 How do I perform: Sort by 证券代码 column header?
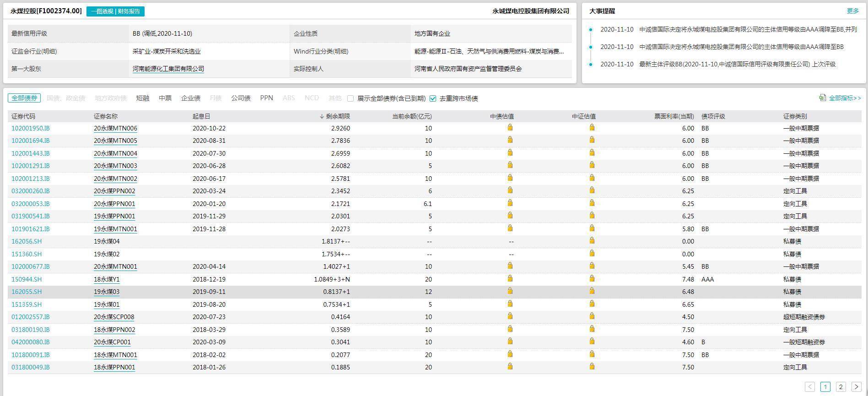tap(23, 116)
